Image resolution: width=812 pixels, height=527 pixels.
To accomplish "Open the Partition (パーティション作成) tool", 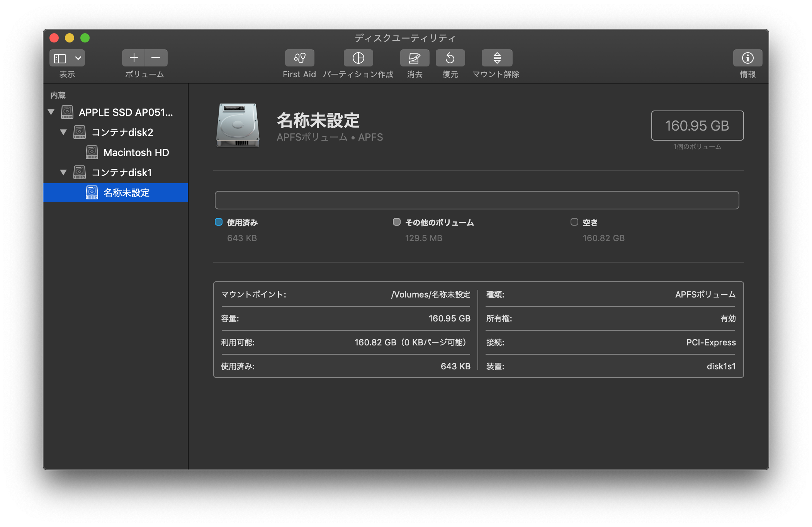I will point(358,58).
